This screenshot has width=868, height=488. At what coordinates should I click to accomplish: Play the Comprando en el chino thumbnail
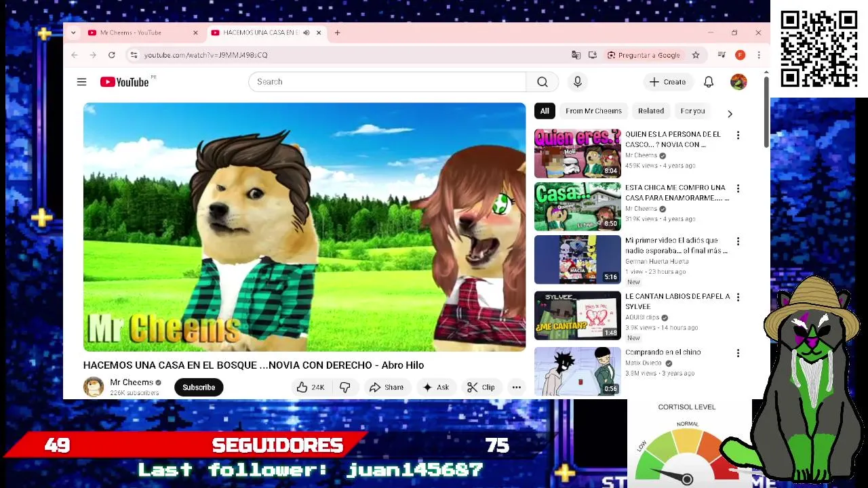[577, 371]
